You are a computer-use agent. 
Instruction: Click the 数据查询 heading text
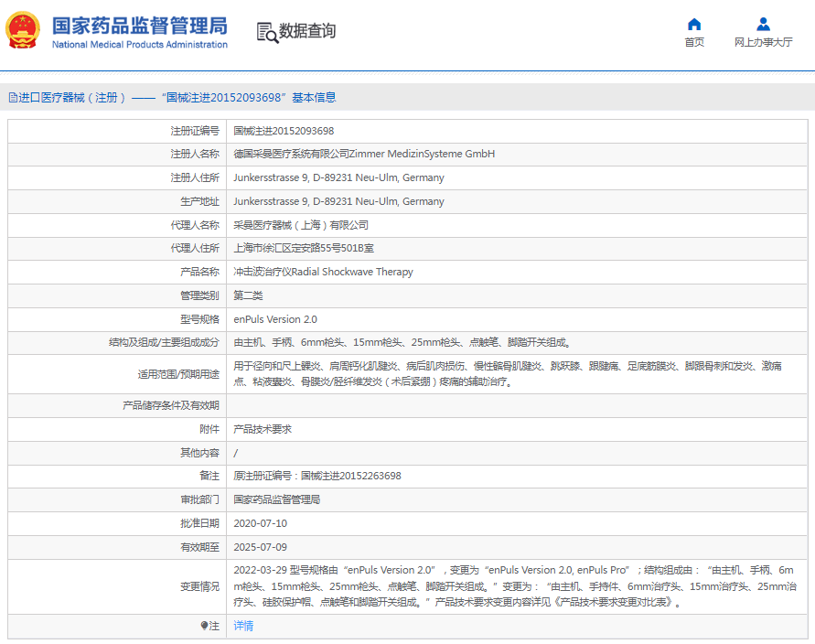tap(307, 31)
